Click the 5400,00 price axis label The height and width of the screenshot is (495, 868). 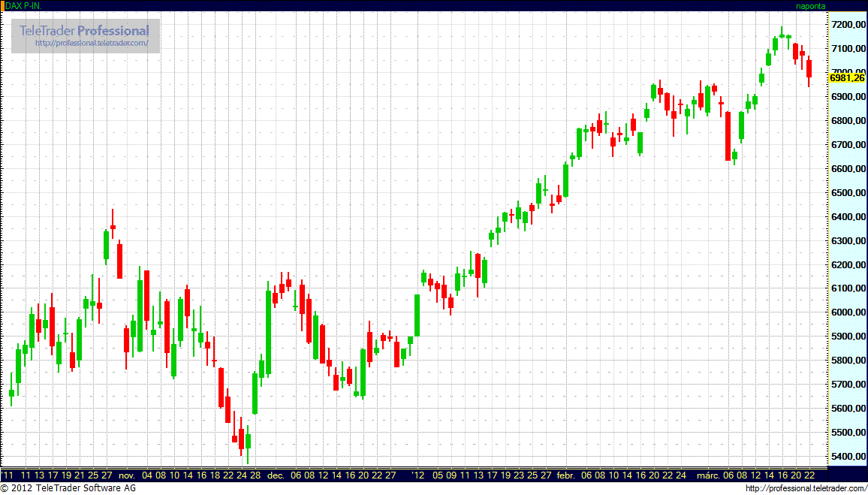pyautogui.click(x=847, y=457)
